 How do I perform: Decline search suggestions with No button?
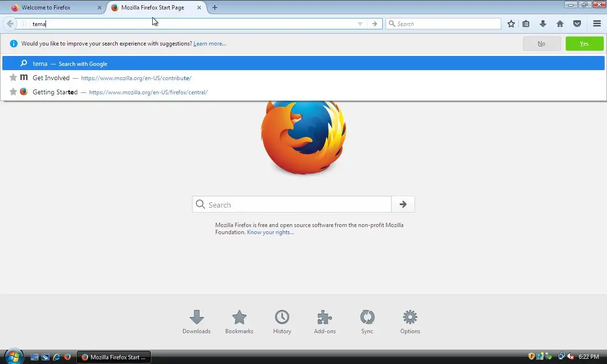[542, 44]
